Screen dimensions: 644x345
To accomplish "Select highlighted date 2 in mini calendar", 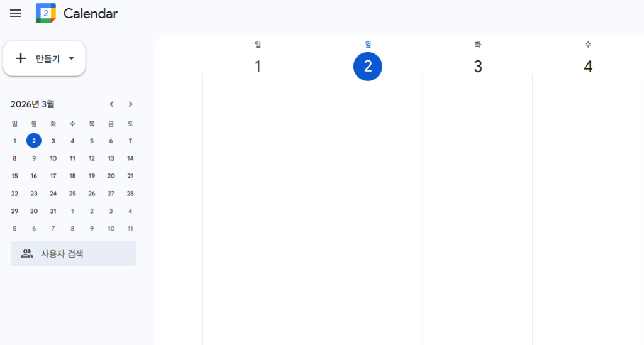I will (x=34, y=141).
